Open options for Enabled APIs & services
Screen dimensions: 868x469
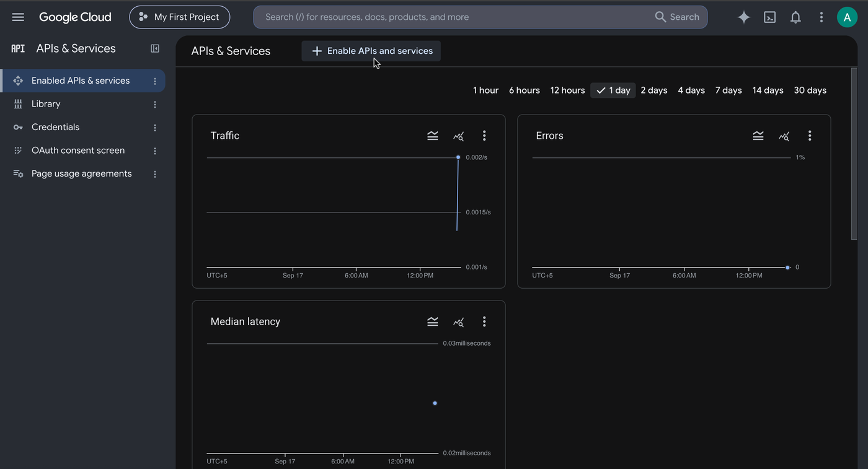click(155, 81)
